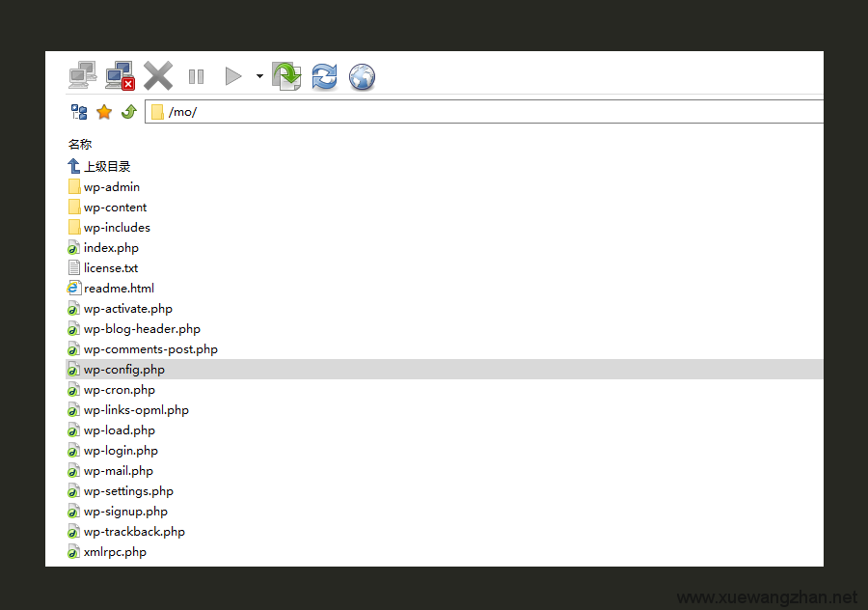Click the 名称 column header
The height and width of the screenshot is (610, 868).
tap(80, 144)
